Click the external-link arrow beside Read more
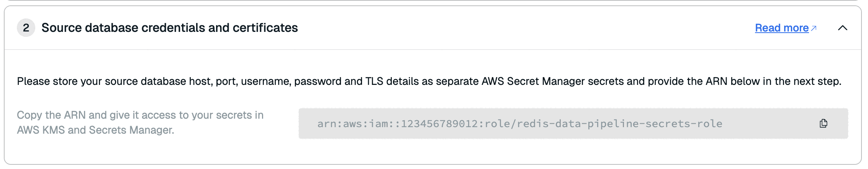Screen dimensions: 868x169 pyautogui.click(x=814, y=28)
